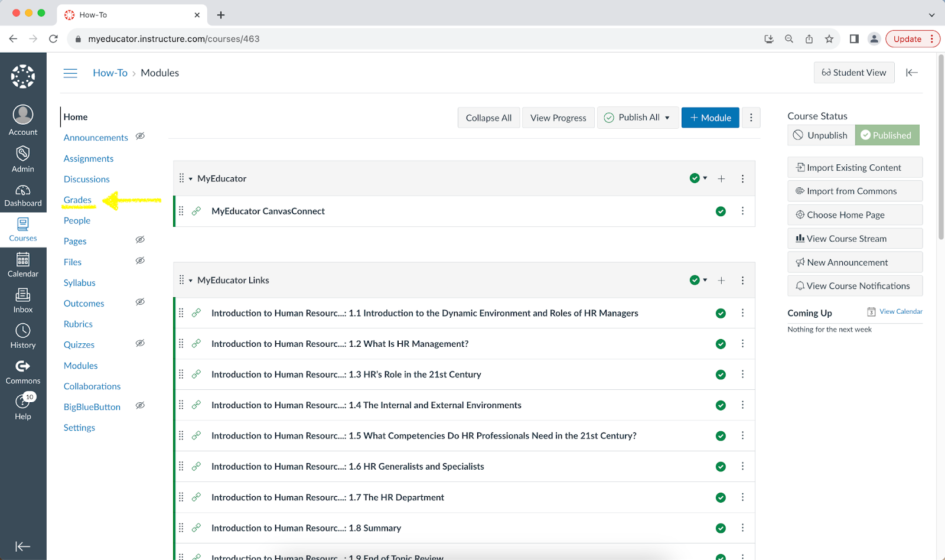Open options menu for MyEducator module

742,178
